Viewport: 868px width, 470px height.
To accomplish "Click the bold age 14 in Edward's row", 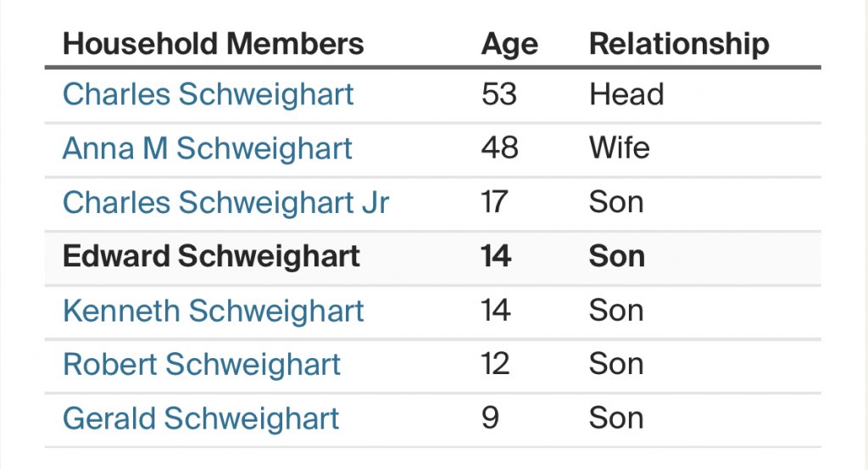I will point(496,256).
